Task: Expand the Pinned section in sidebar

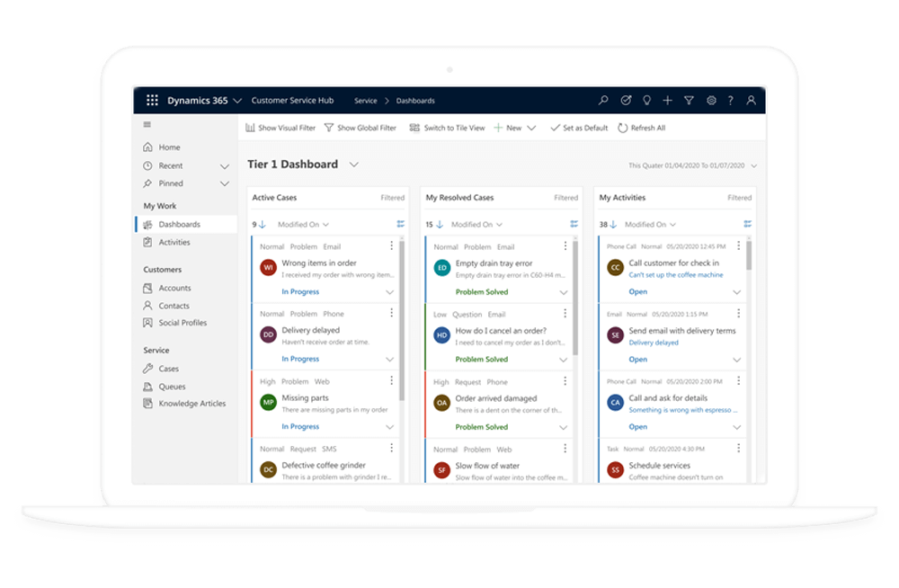Action: coord(225,184)
